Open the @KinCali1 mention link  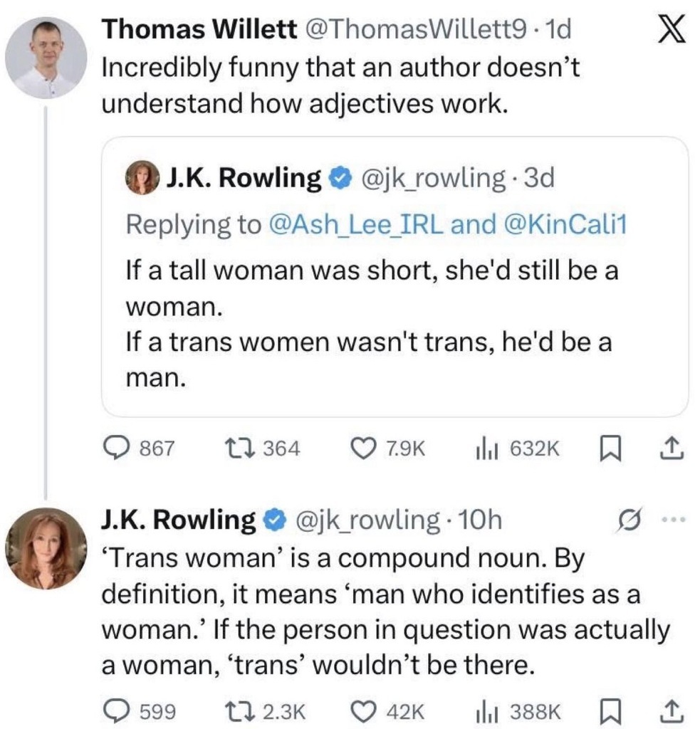[x=564, y=224]
